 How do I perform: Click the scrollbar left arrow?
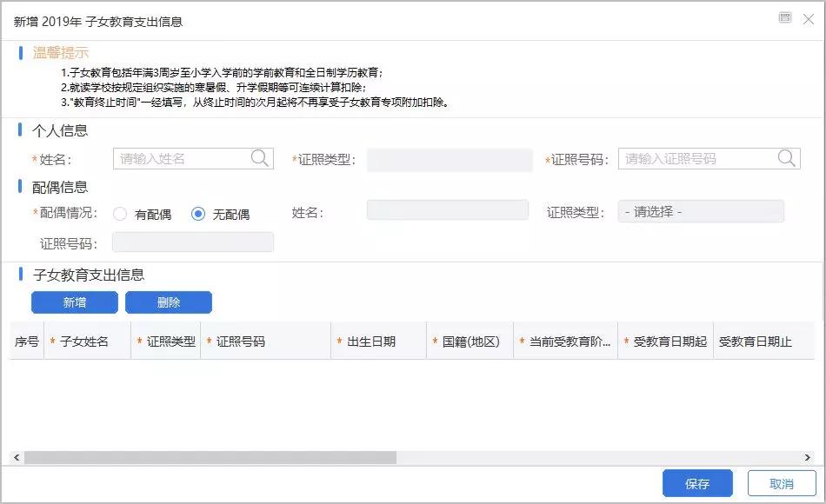[17, 458]
